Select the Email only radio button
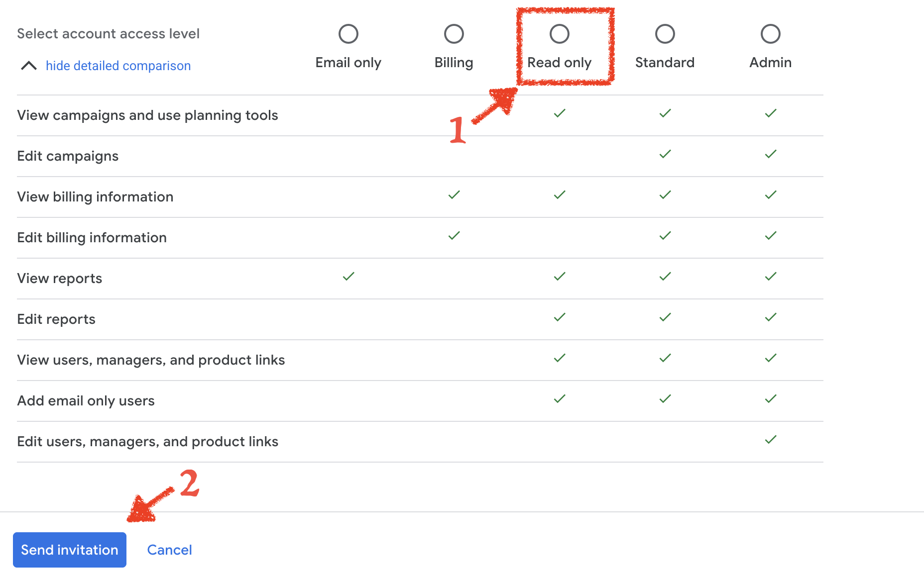Viewport: 924px width, 580px height. pos(348,34)
